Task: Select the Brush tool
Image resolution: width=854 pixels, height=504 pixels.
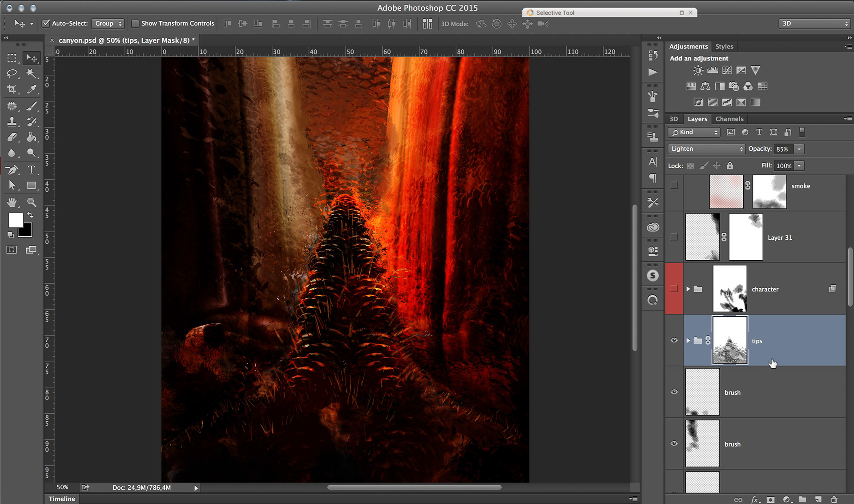Action: pyautogui.click(x=31, y=106)
